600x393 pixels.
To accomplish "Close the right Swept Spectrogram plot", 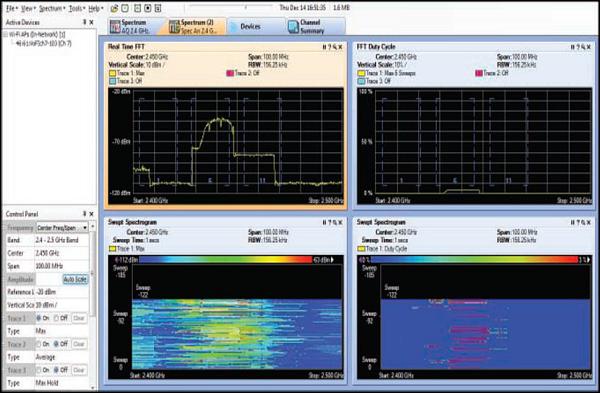I will tap(589, 222).
